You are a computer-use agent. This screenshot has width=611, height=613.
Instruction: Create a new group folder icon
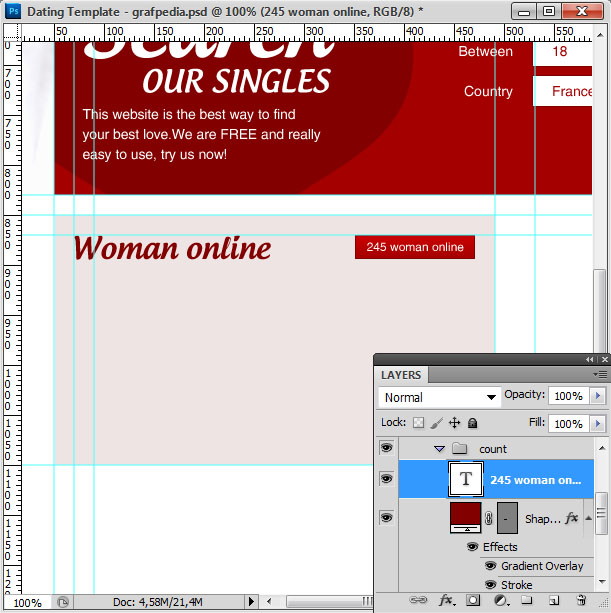point(527,600)
